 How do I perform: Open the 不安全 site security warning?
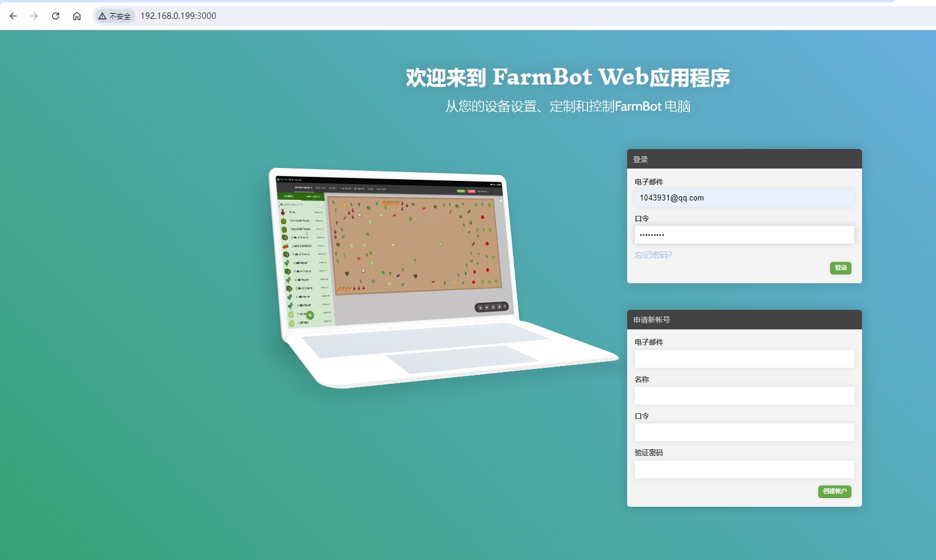tap(115, 16)
